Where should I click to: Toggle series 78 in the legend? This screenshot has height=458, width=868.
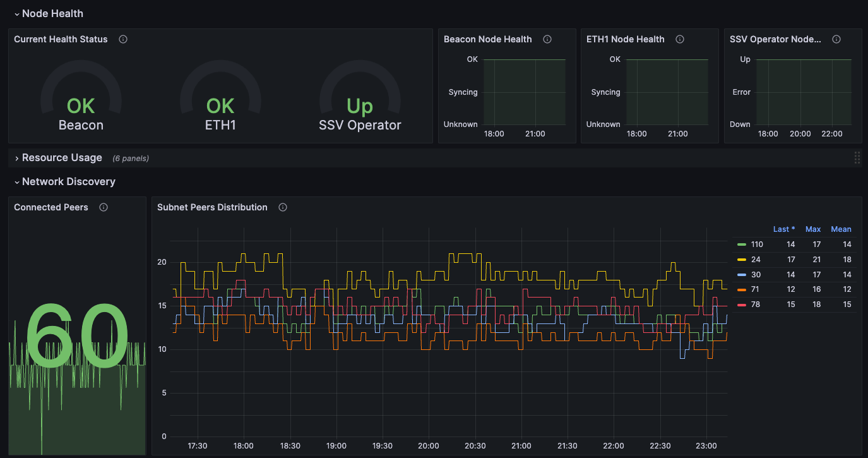(x=755, y=305)
